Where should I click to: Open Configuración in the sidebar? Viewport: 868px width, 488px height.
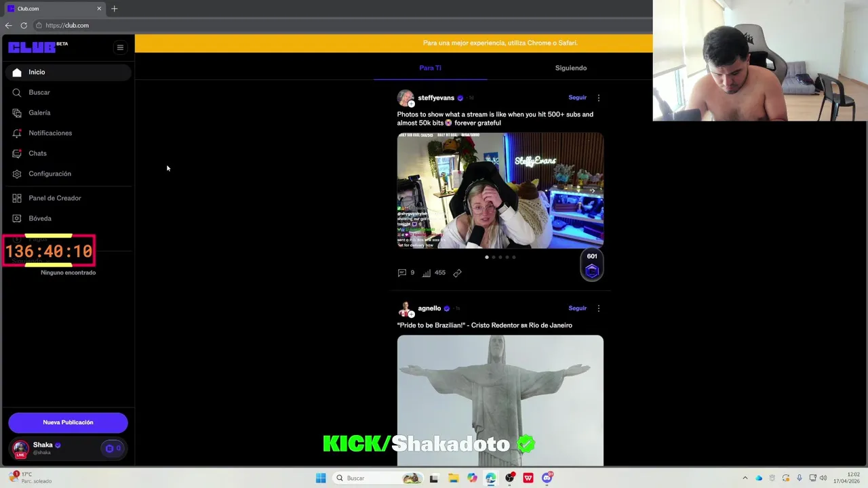click(68, 174)
